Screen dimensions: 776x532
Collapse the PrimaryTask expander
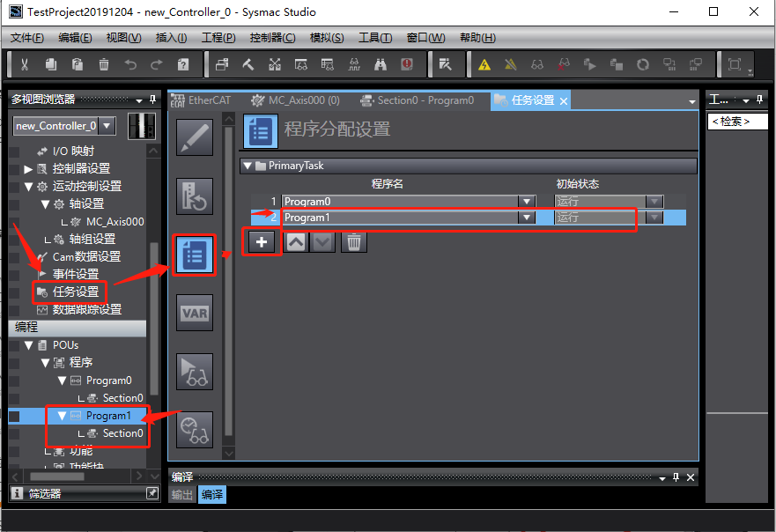[x=248, y=166]
